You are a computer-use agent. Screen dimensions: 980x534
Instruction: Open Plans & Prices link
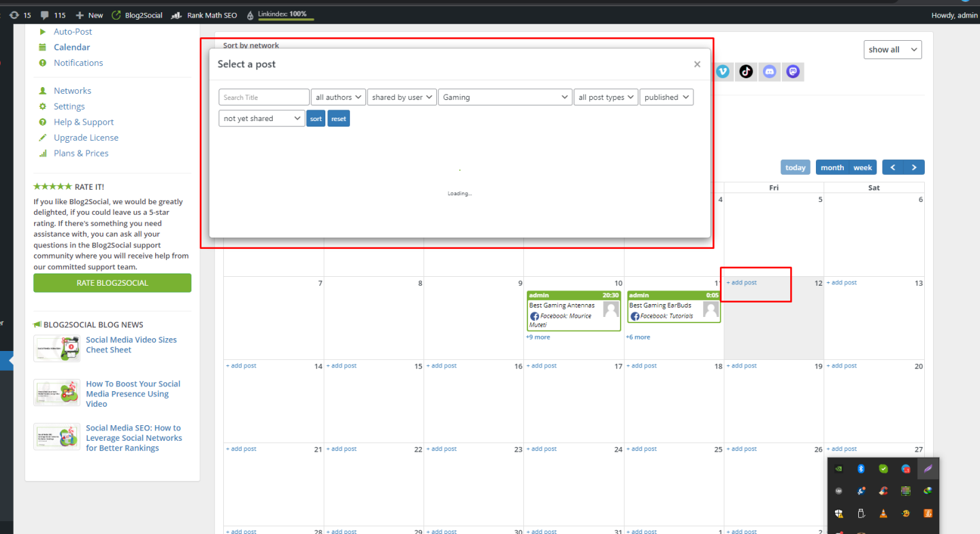pos(81,153)
